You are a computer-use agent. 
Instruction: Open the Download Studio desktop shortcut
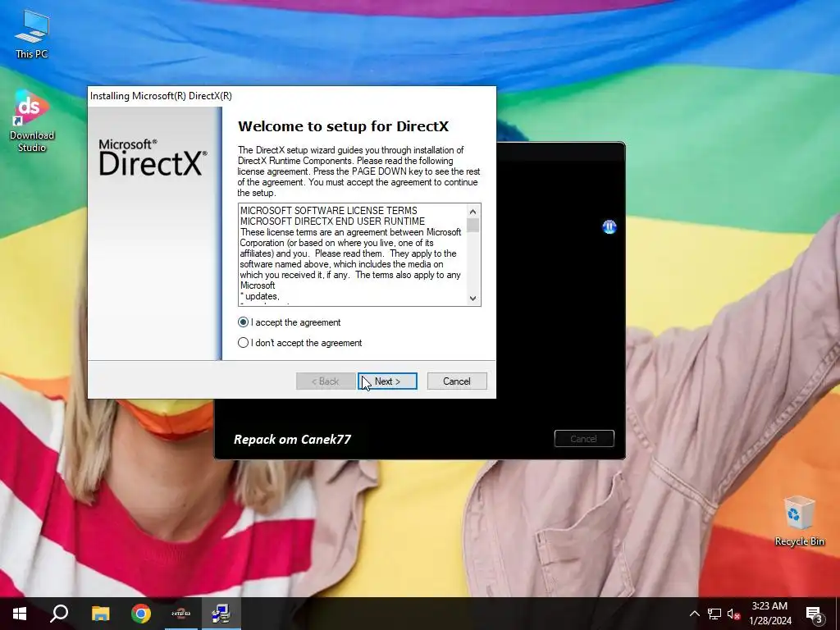32,121
